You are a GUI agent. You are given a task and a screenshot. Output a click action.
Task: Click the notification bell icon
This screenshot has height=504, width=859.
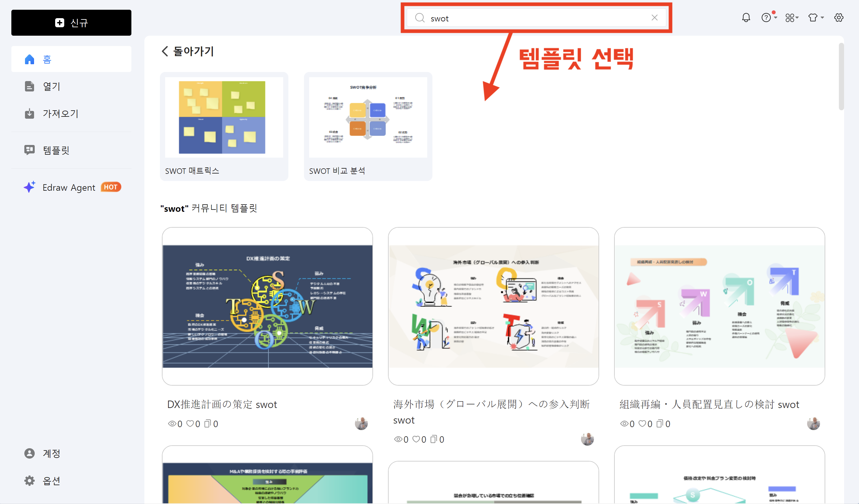pos(746,18)
